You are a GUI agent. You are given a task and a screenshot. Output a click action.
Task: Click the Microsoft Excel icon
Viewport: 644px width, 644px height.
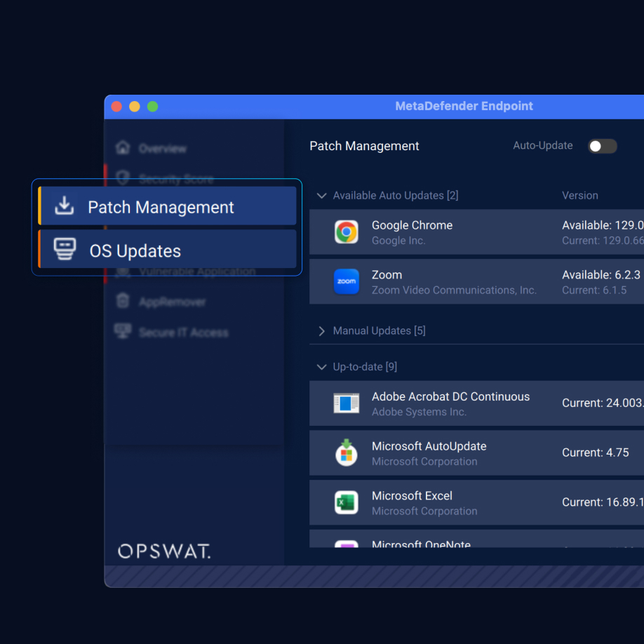pos(347,502)
